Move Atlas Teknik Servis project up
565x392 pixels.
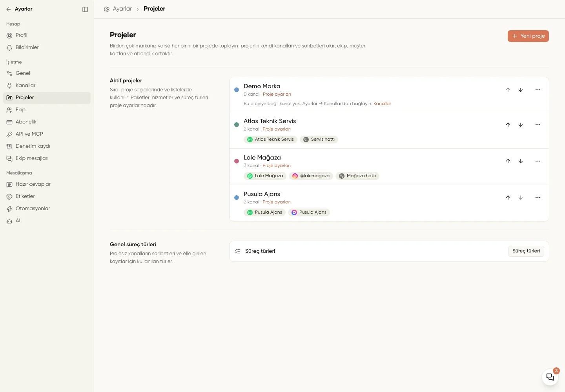point(508,125)
